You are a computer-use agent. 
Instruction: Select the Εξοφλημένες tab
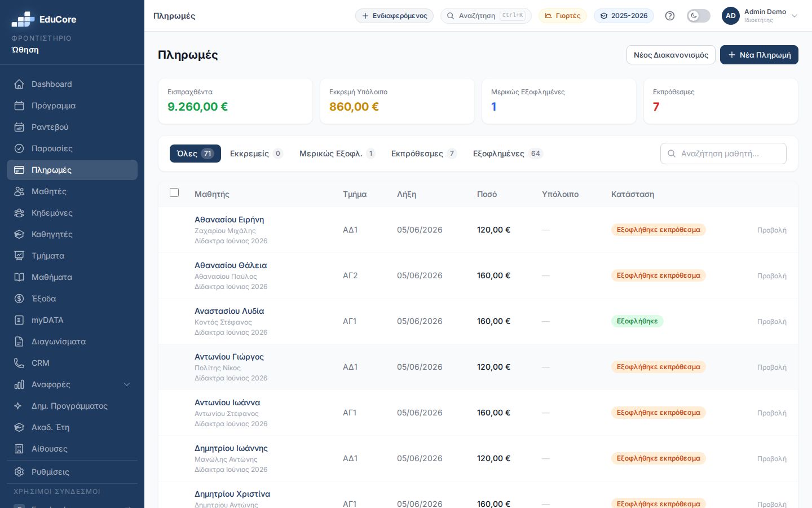click(x=507, y=154)
